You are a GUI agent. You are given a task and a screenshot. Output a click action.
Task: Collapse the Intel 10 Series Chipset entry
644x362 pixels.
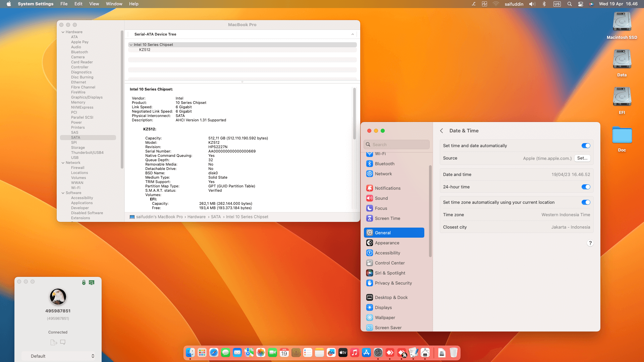point(131,45)
